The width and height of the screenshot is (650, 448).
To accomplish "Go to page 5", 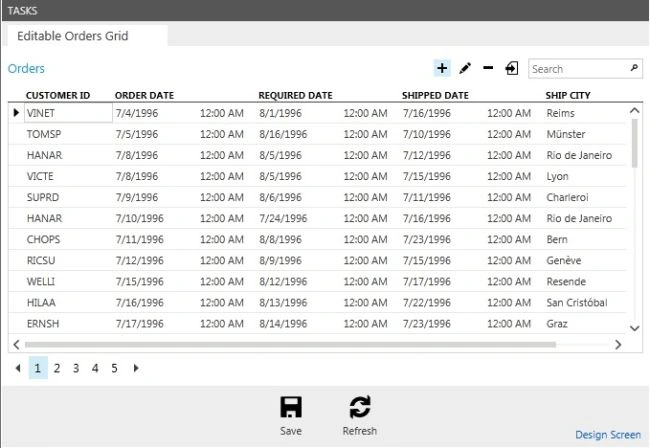I will click(114, 368).
